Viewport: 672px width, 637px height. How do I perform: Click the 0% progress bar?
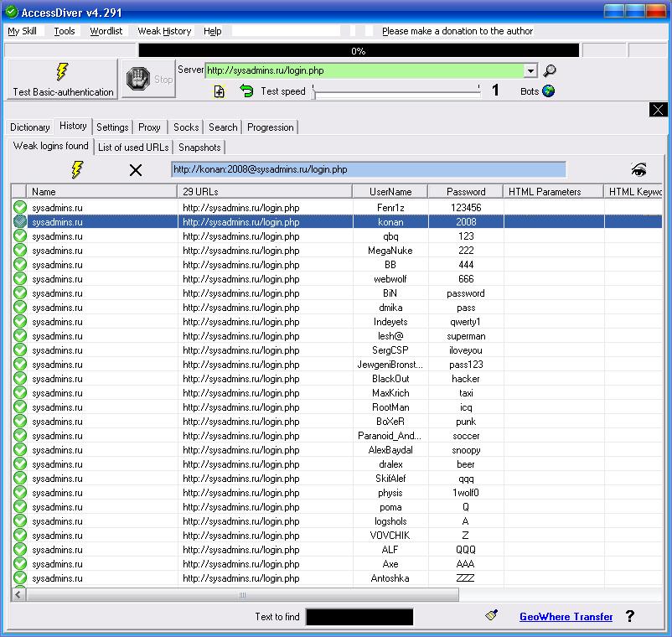[359, 50]
